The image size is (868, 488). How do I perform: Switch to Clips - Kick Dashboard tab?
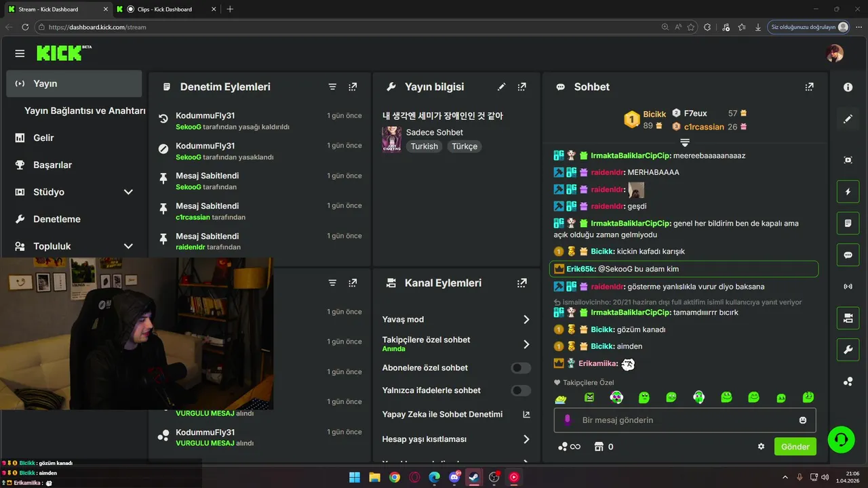164,9
